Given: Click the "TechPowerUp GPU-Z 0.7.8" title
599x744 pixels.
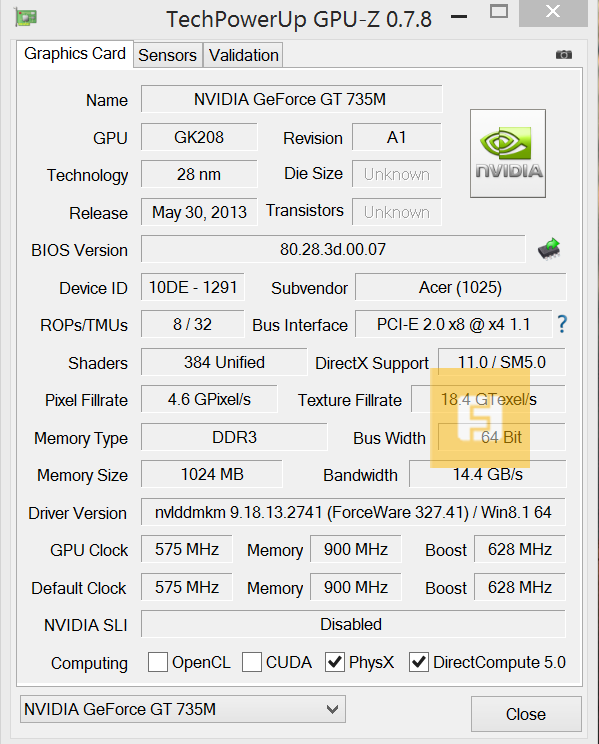Looking at the screenshot, I should 299,19.
